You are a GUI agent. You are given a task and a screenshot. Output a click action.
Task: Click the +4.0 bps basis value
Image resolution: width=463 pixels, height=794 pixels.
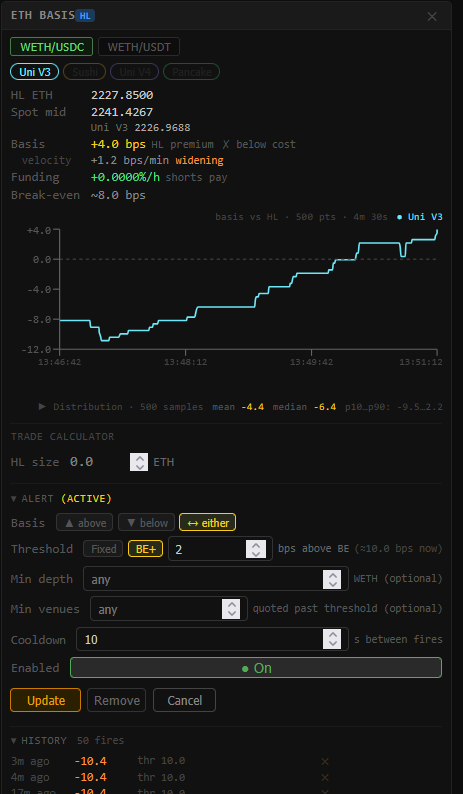tap(118, 144)
